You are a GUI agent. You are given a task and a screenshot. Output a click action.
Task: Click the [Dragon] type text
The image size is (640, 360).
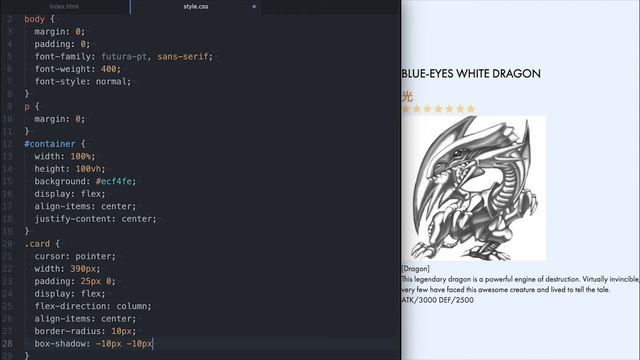click(416, 269)
